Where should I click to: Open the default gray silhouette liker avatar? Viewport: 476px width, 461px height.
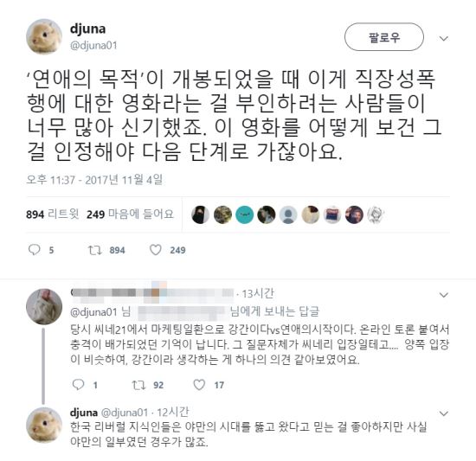[288, 214]
